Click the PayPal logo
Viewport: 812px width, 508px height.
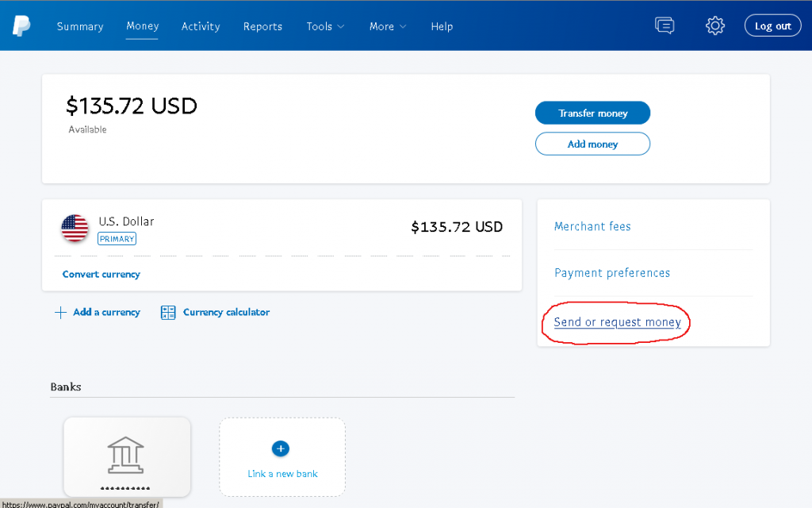point(21,25)
